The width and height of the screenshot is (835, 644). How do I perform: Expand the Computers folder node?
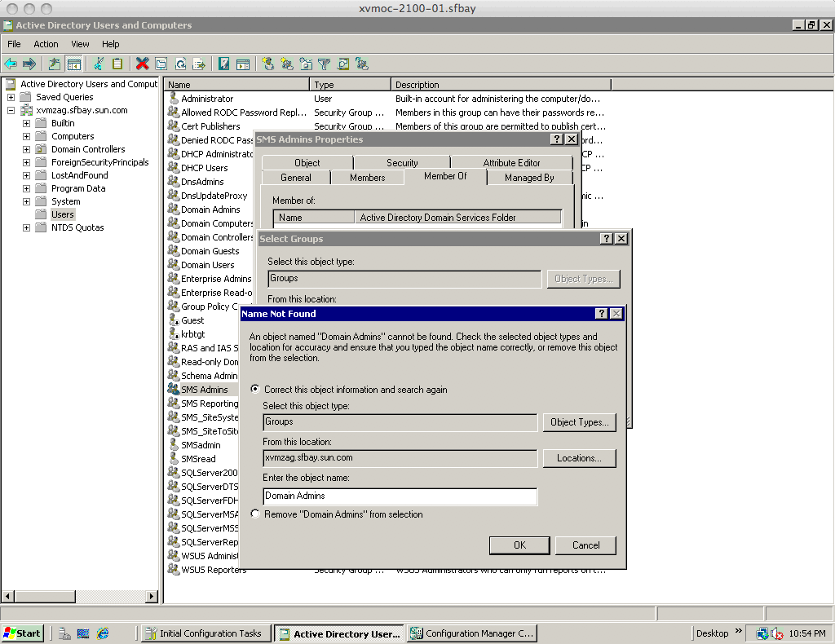click(26, 137)
